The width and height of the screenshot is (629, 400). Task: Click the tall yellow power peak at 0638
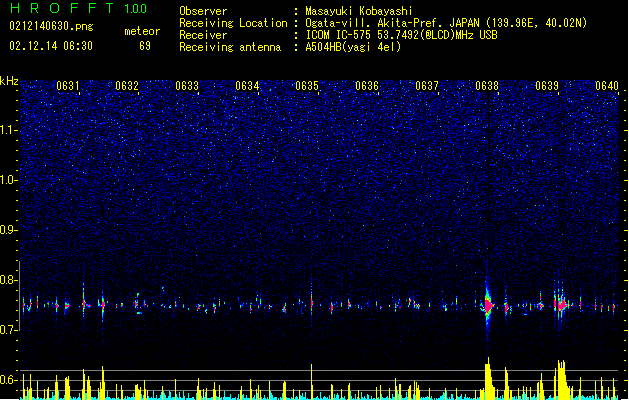(x=488, y=378)
